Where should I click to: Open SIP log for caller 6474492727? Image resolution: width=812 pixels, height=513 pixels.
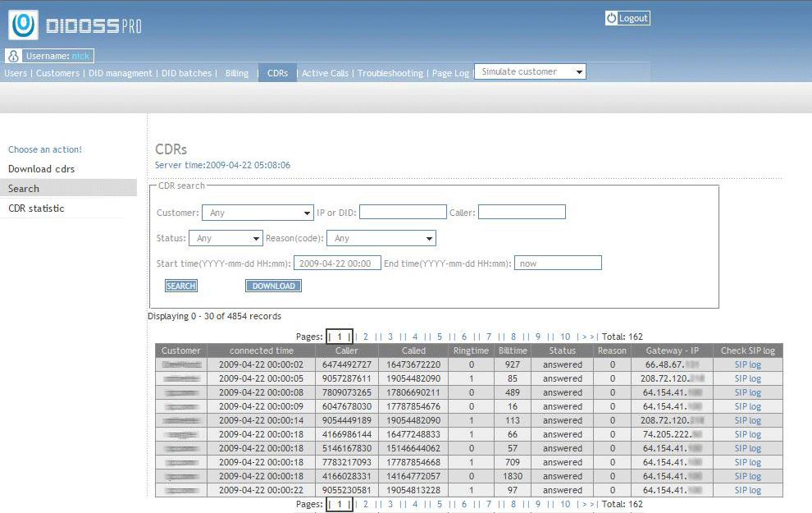click(747, 364)
